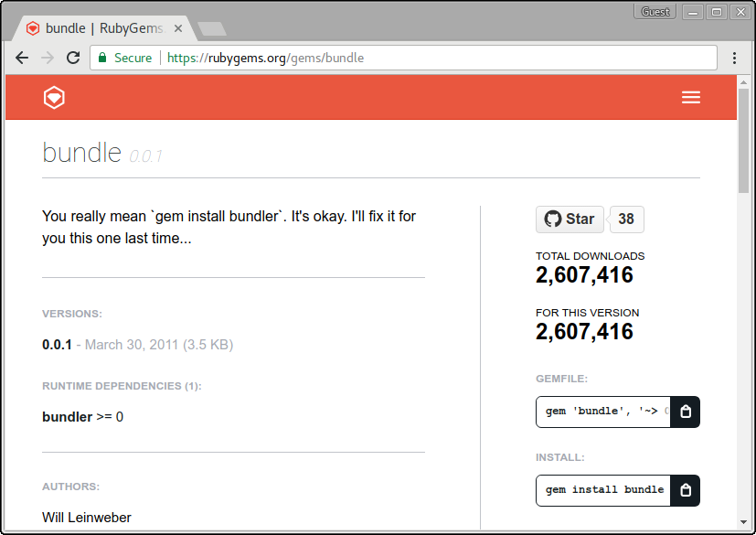Star the bundle repo on GitHub

[569, 219]
